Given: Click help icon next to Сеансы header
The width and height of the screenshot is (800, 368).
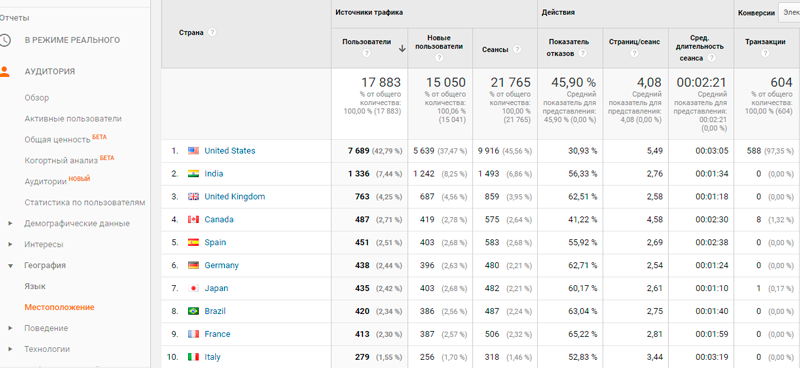Looking at the screenshot, I should tap(517, 50).
